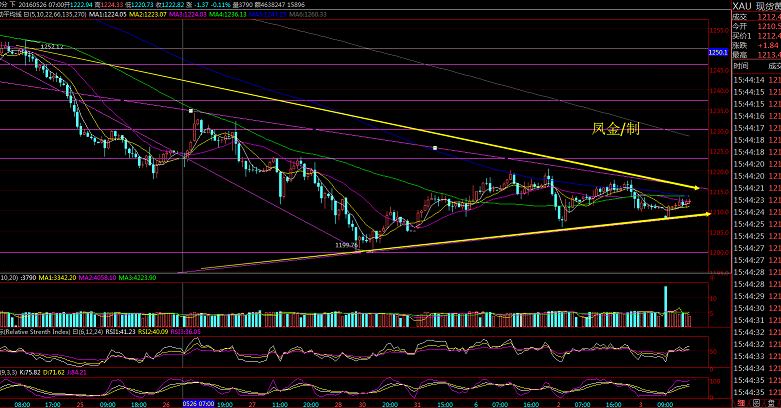Click the red 1250.1 price axis marker
Image resolution: width=781 pixels, height=408 pixels.
717,51
